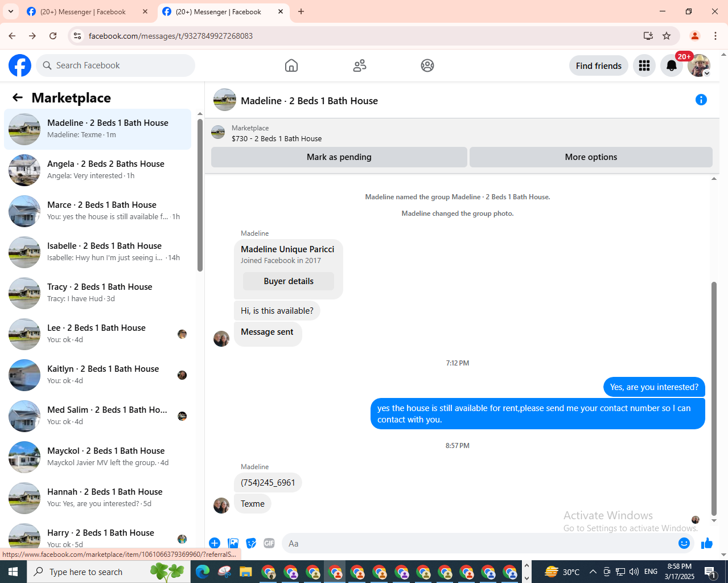This screenshot has width=728, height=583.
Task: Open Chrome's three-dot menu
Action: point(715,36)
